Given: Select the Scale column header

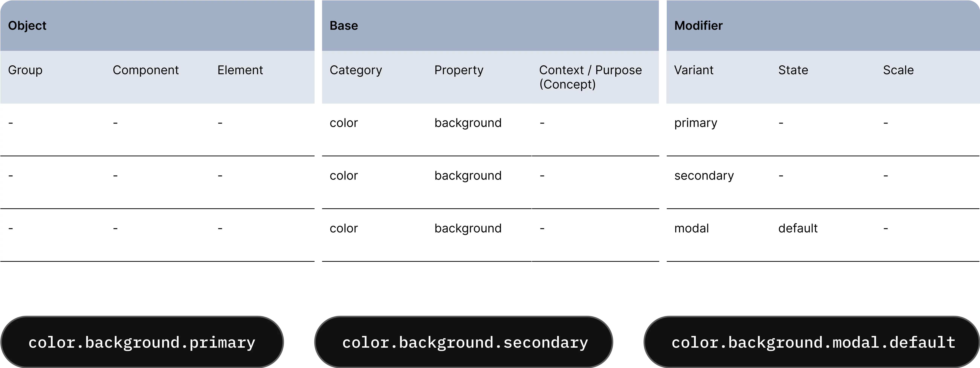Looking at the screenshot, I should [x=898, y=70].
